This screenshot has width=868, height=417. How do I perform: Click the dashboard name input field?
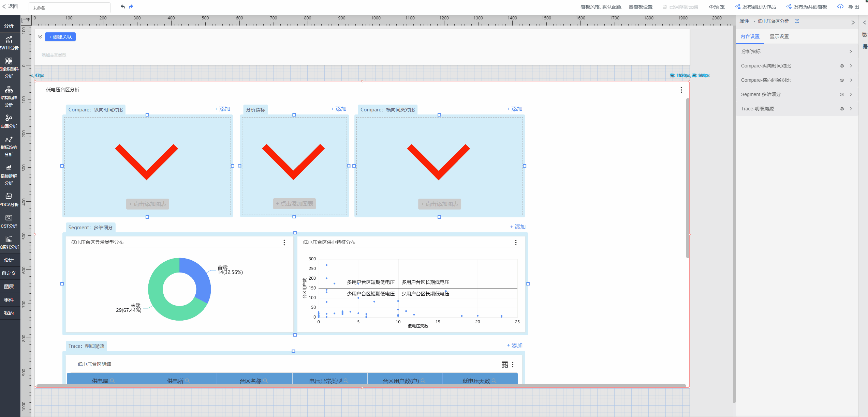(70, 8)
